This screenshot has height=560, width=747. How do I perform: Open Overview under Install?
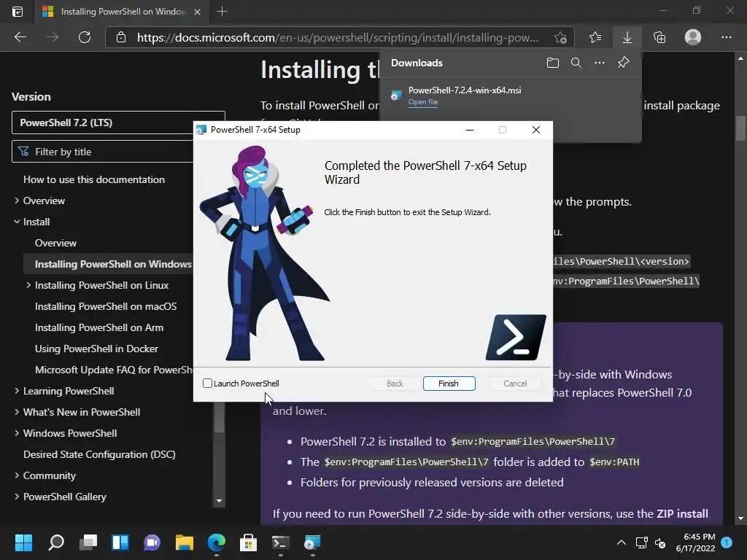tap(55, 243)
